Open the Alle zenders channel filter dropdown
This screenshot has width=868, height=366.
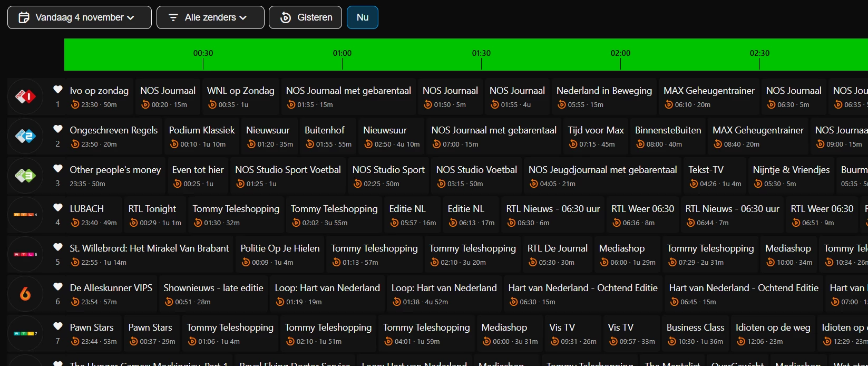coord(211,17)
